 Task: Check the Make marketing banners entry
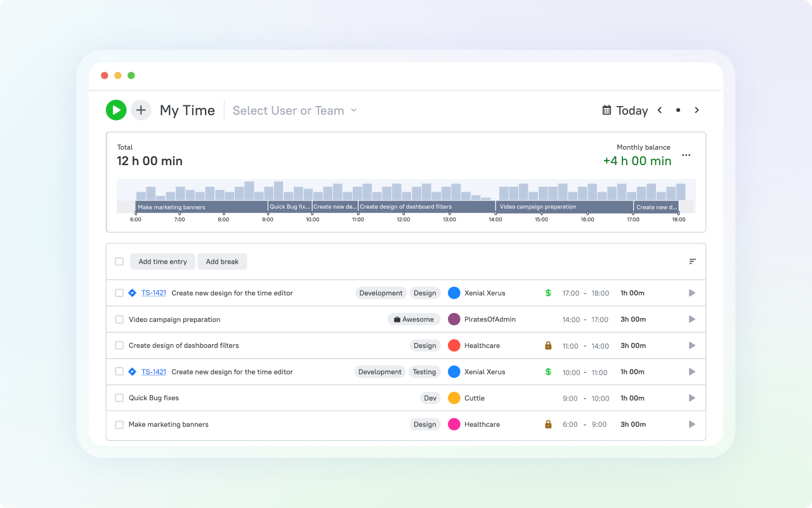coord(119,424)
